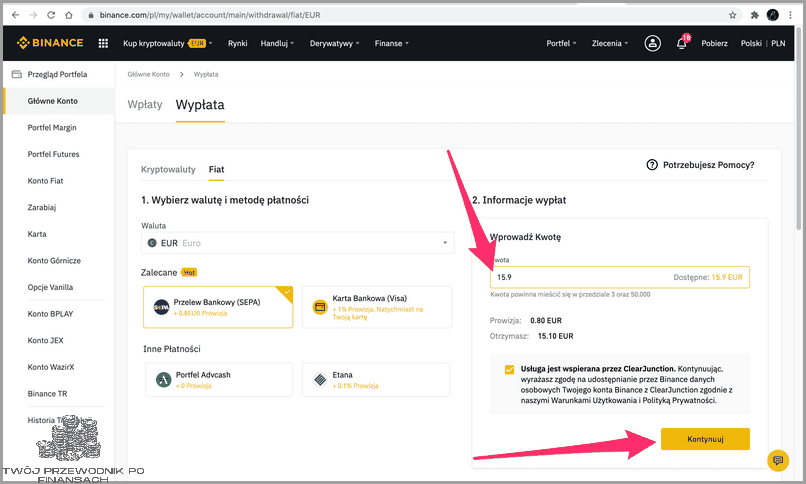Viewport: 806px width, 484px height.
Task: Click the SEPA bank transfer icon
Action: coord(161,307)
